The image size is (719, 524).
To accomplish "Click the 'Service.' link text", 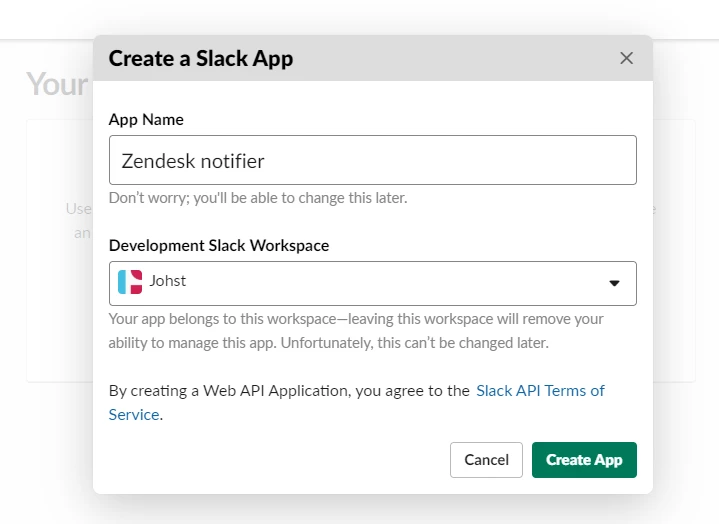I will click(x=135, y=414).
